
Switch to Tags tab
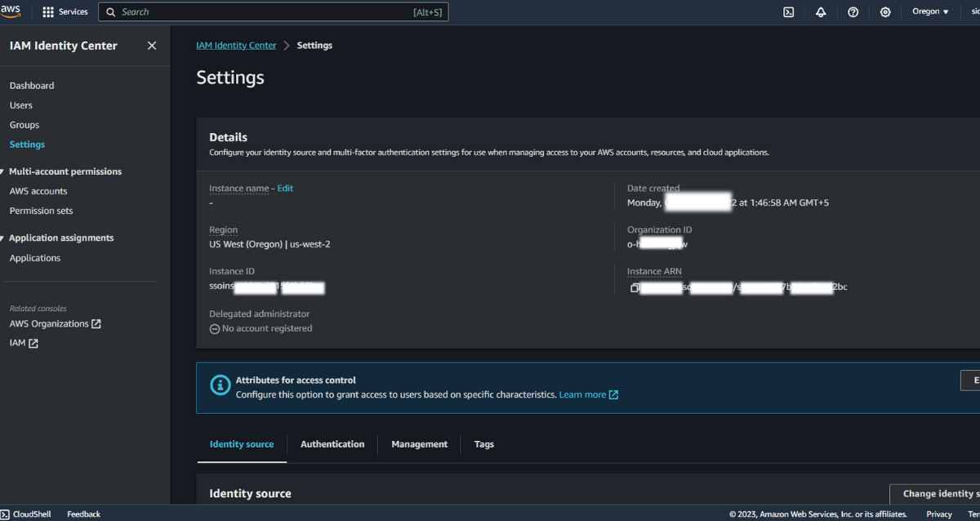point(484,444)
